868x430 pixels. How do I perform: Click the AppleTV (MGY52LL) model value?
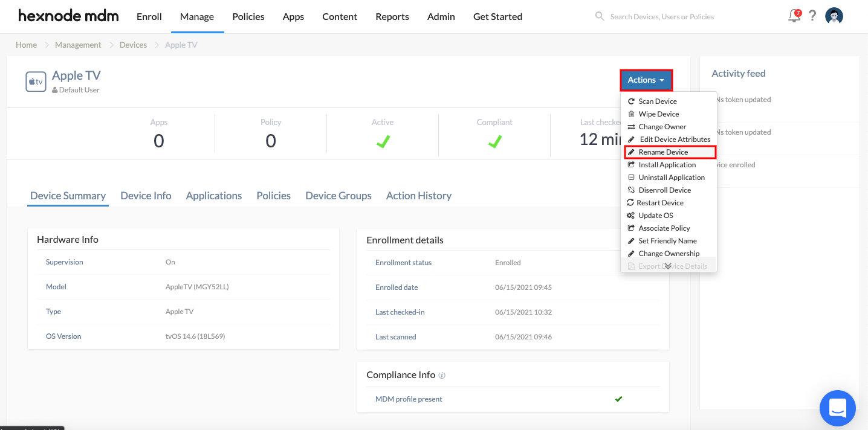(x=197, y=287)
